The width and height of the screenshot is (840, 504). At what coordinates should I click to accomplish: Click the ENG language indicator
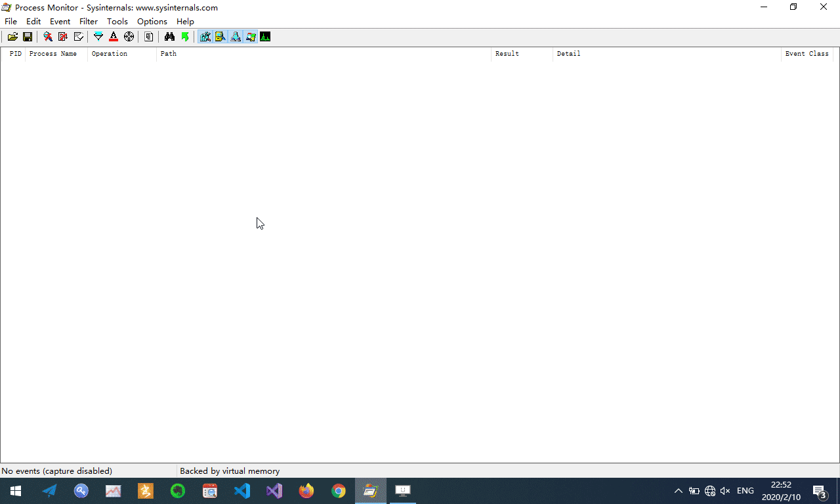745,490
